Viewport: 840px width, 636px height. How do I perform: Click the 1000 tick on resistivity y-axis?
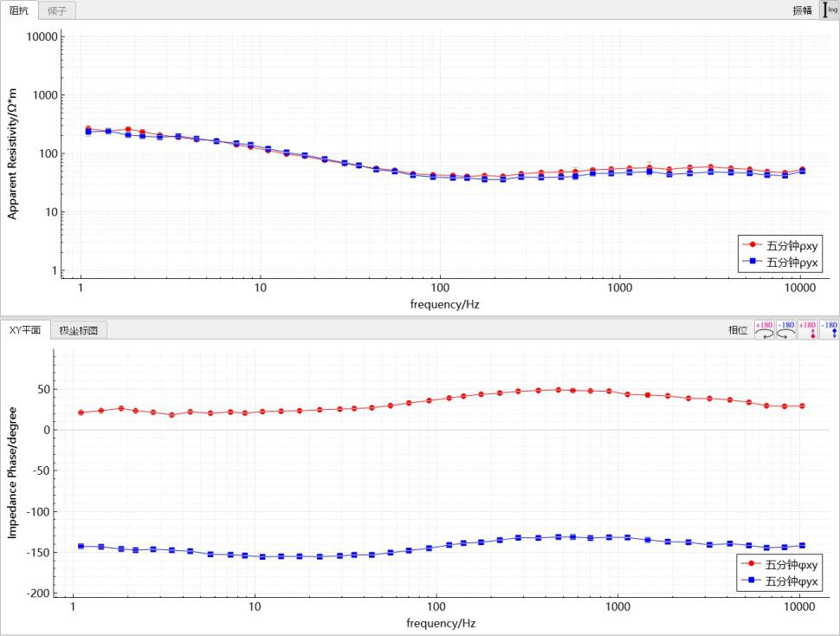[x=45, y=95]
